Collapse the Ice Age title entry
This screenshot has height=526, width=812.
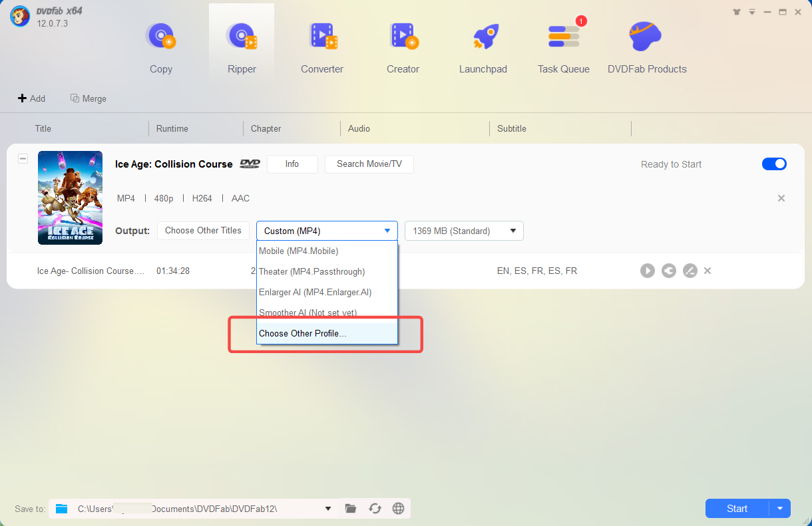23,158
